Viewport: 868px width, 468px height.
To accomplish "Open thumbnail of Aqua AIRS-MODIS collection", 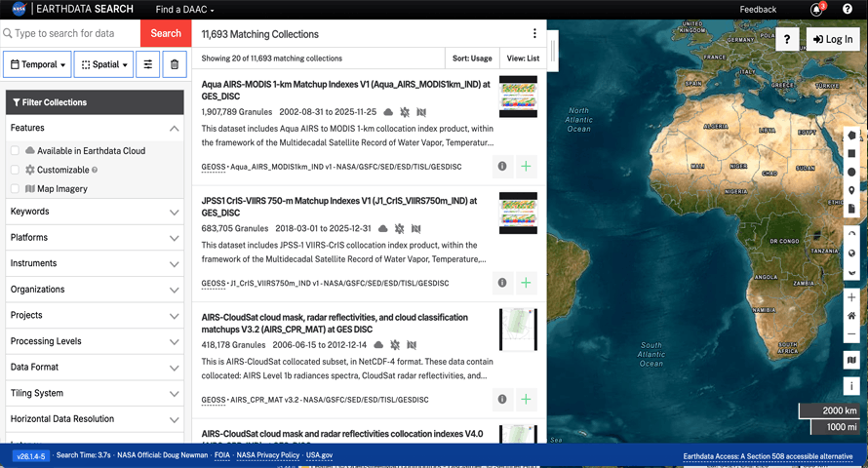I will tap(518, 97).
